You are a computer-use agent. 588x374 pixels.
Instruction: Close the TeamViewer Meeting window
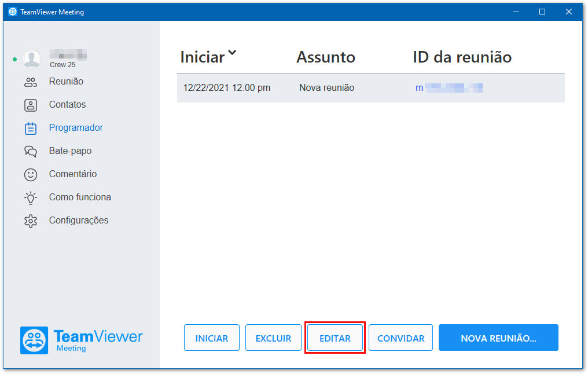pyautogui.click(x=569, y=12)
